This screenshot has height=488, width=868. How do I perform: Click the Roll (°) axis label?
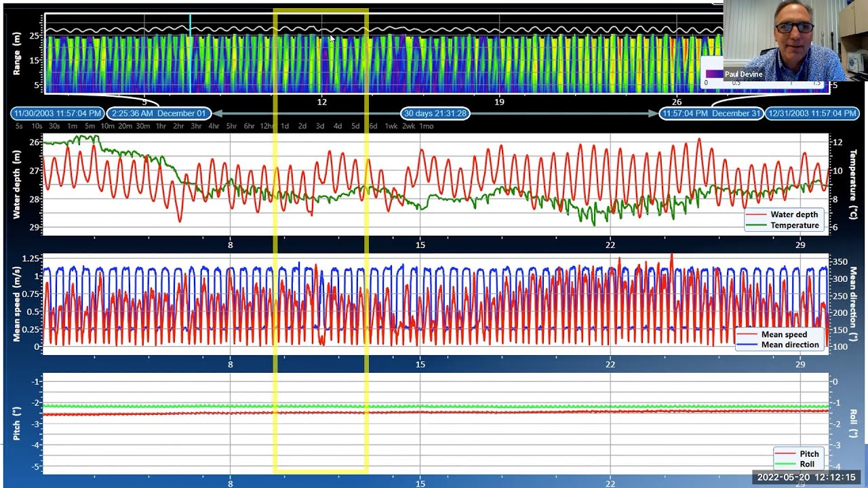[x=853, y=424]
